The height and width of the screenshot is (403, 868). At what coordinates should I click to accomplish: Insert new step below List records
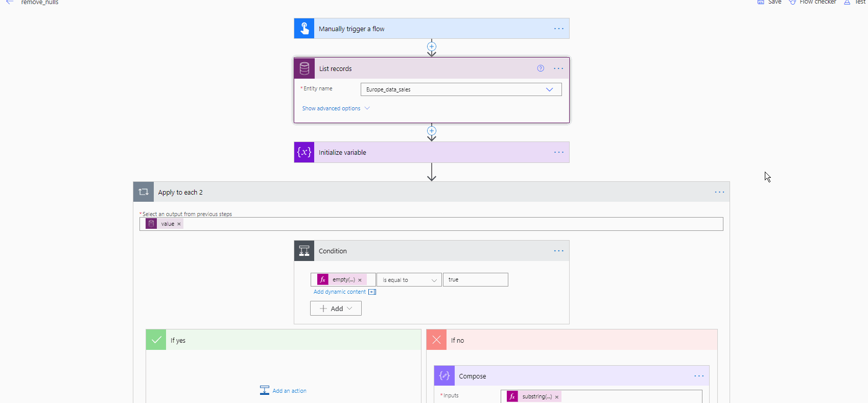coord(432,131)
